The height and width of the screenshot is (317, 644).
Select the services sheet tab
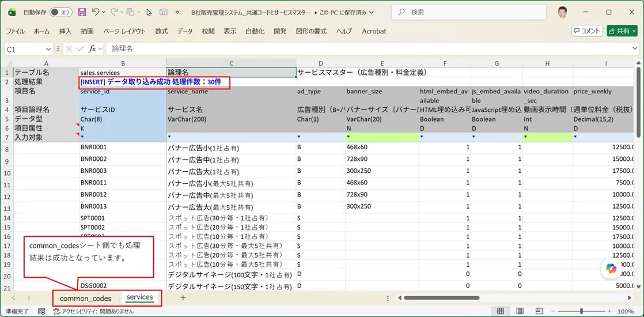(x=139, y=297)
